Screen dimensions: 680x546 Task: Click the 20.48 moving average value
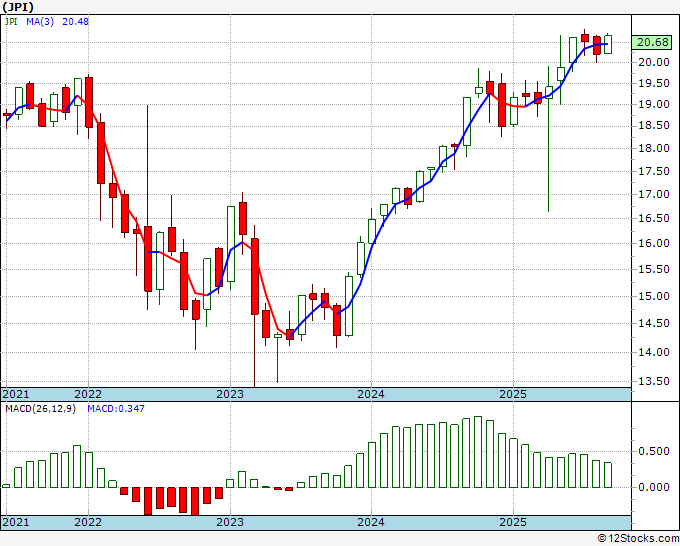[x=75, y=21]
